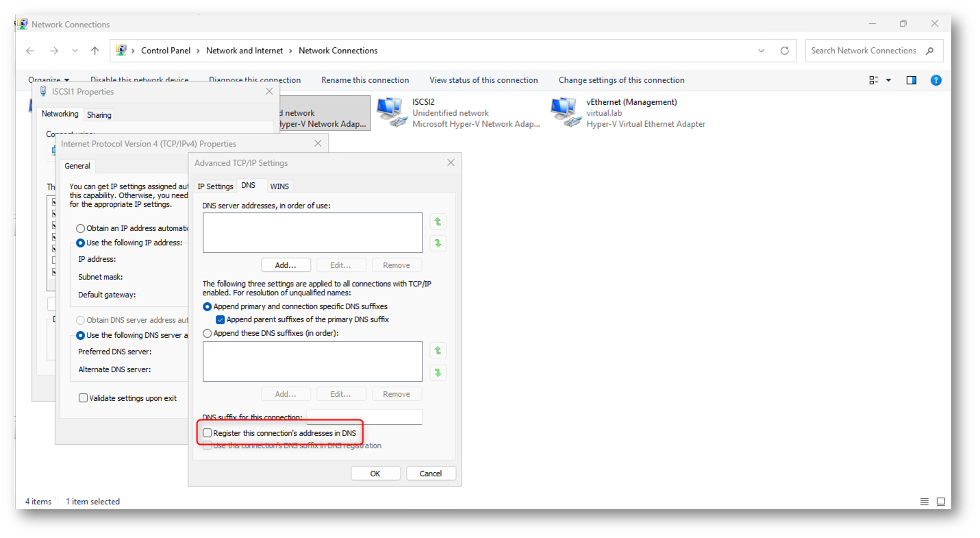The height and width of the screenshot is (538, 980).
Task: Enable Register this connection's addresses in DNS
Action: (207, 433)
